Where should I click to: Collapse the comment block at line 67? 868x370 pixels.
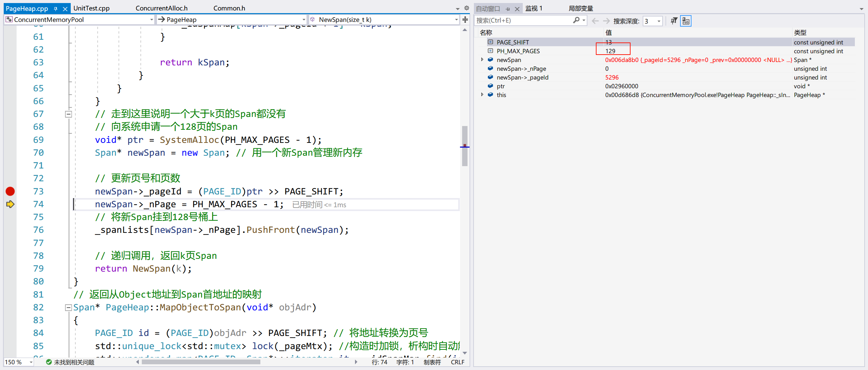click(x=68, y=114)
